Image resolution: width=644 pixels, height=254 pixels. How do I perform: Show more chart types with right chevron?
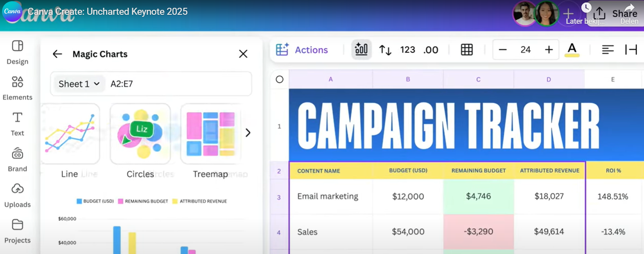248,133
